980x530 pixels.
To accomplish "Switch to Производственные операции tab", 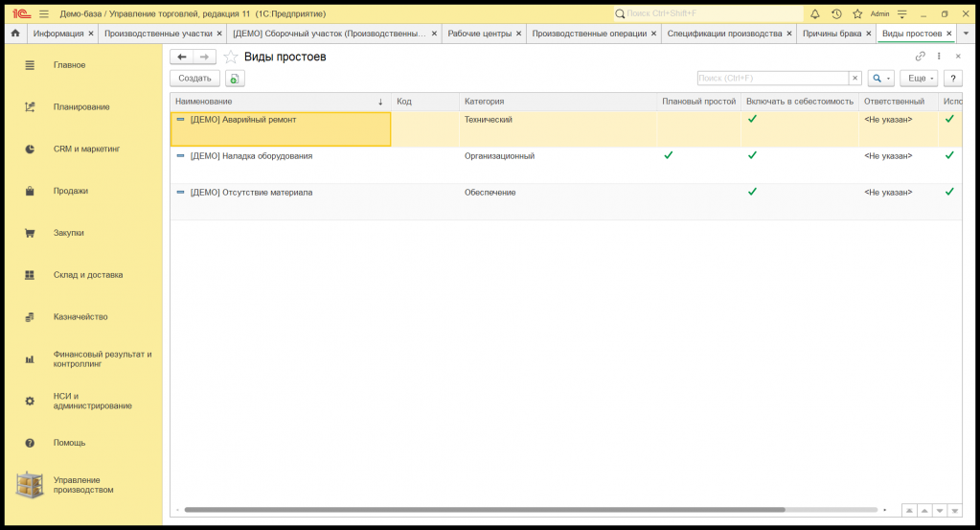I will [589, 34].
